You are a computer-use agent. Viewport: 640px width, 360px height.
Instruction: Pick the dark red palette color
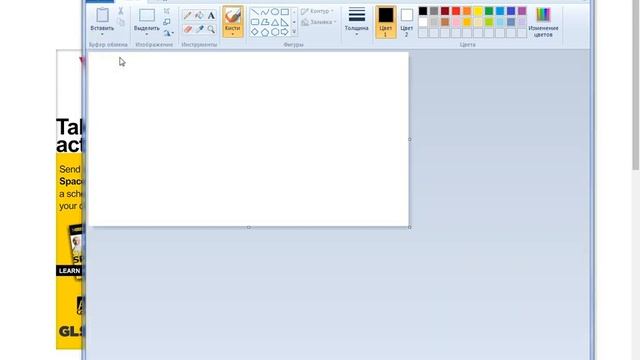pyautogui.click(x=445, y=11)
